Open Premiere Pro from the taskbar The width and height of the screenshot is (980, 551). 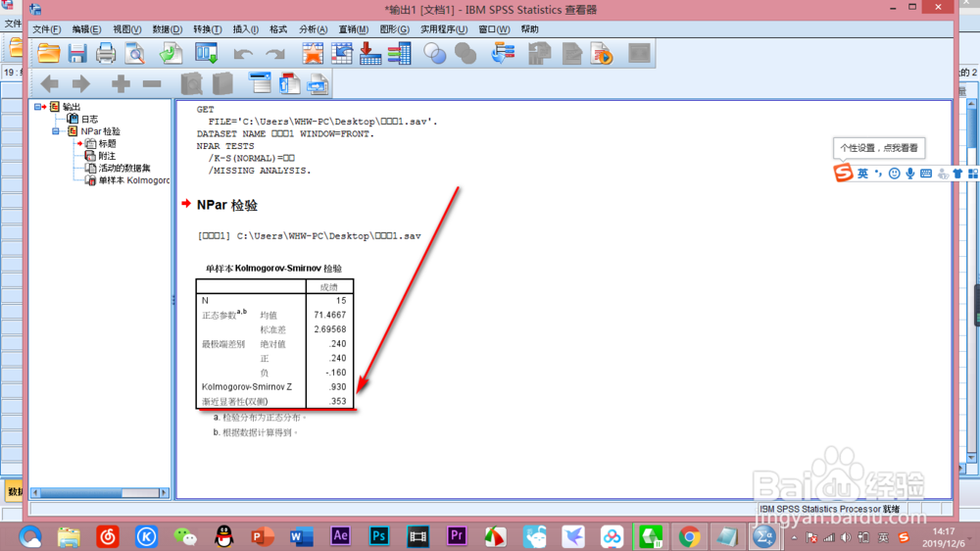click(457, 536)
